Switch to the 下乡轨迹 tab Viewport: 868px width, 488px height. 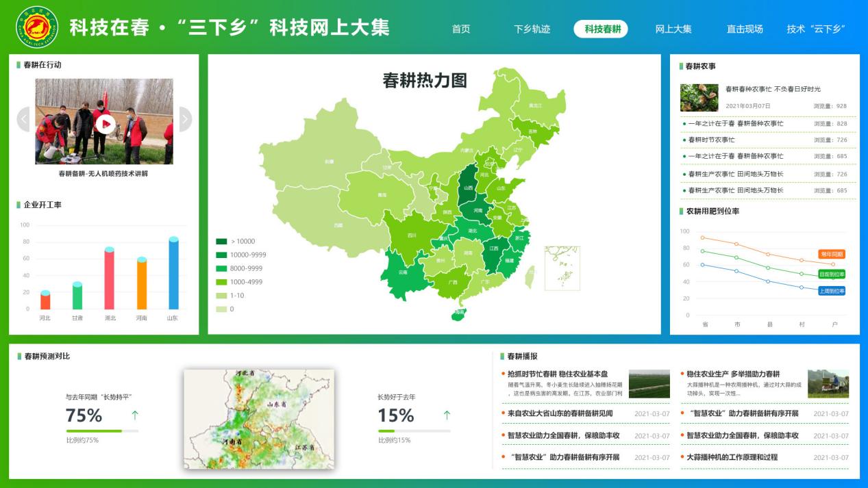[532, 29]
